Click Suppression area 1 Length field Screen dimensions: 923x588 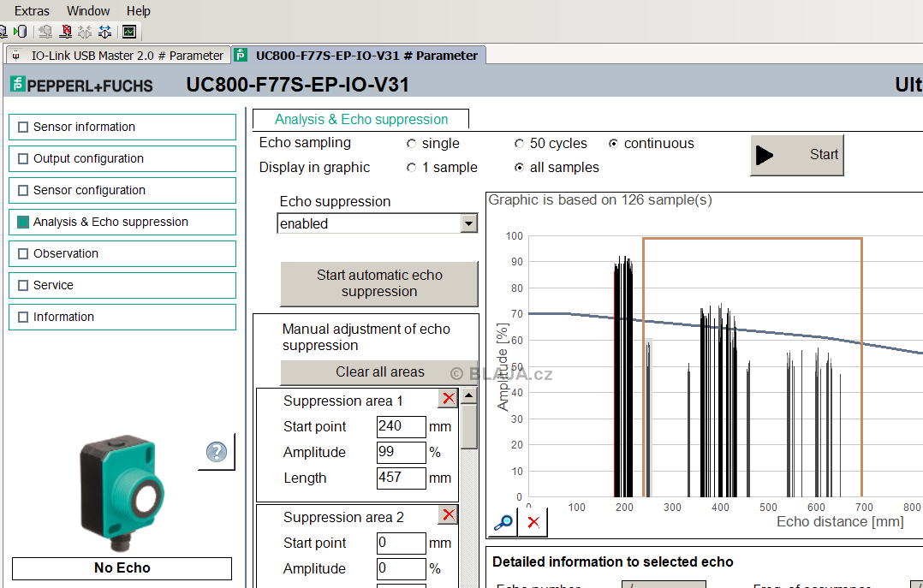click(x=401, y=478)
